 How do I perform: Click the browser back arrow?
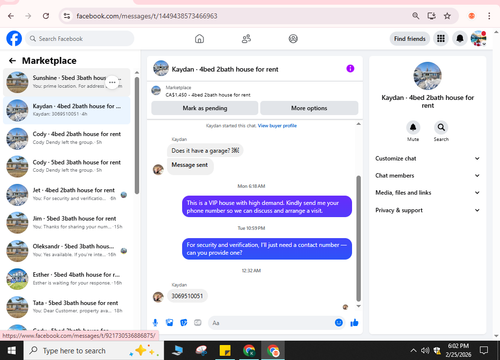[11, 16]
